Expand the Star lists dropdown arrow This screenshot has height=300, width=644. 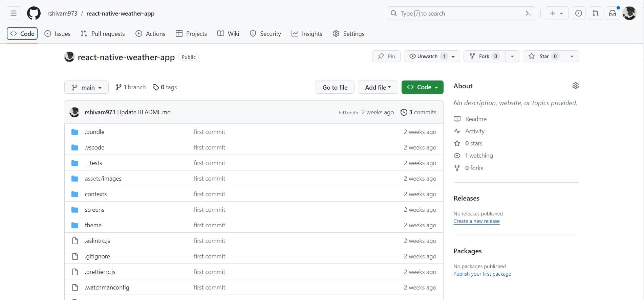coord(572,56)
